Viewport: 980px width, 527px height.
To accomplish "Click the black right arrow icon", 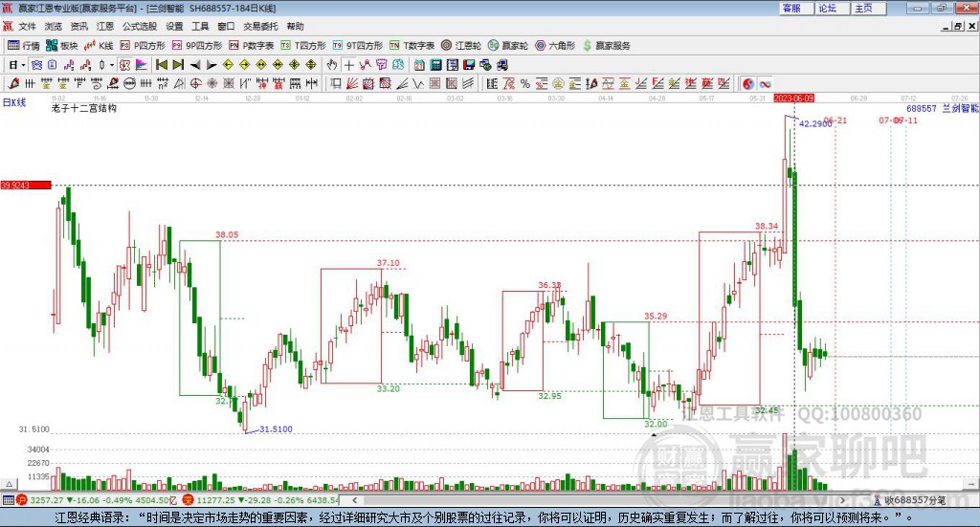I will point(212,65).
